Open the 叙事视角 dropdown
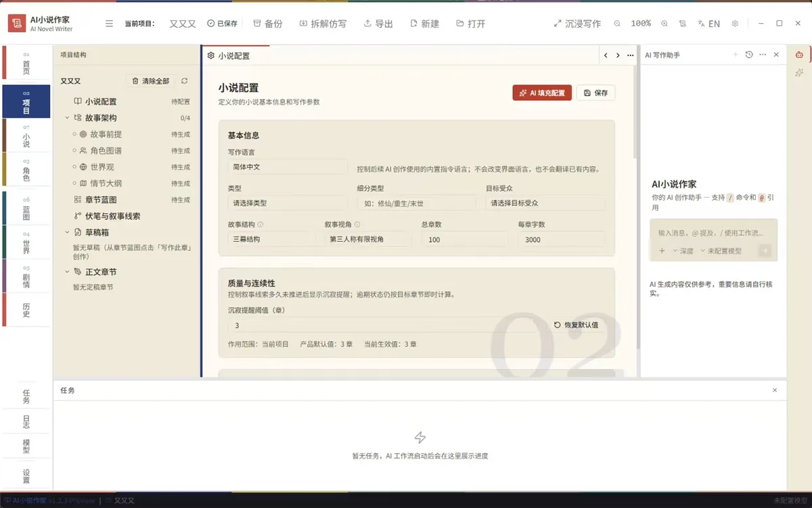The width and height of the screenshot is (812, 508). (x=368, y=239)
